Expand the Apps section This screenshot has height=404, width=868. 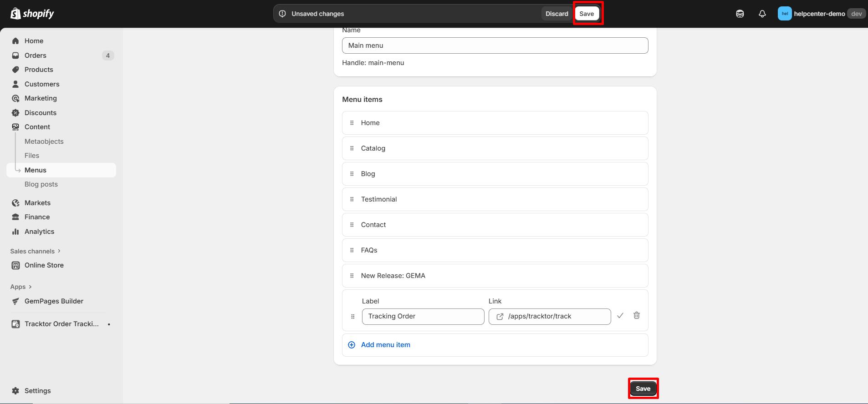[21, 287]
